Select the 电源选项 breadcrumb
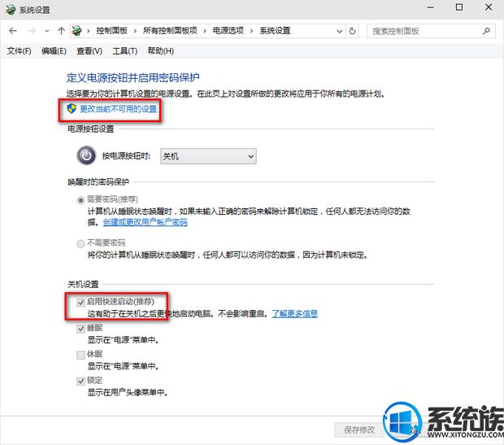This screenshot has height=445, width=504. coord(228,31)
